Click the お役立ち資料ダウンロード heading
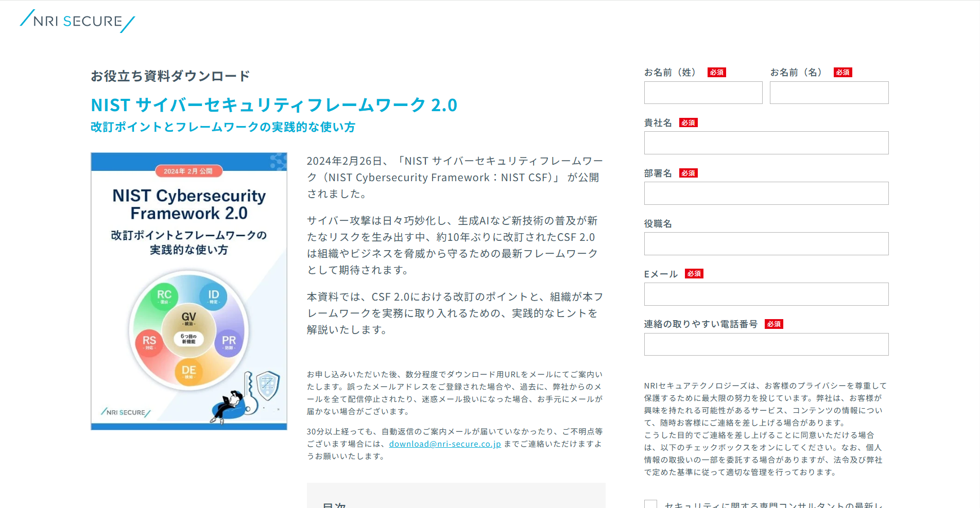The height and width of the screenshot is (508, 980). [x=170, y=76]
